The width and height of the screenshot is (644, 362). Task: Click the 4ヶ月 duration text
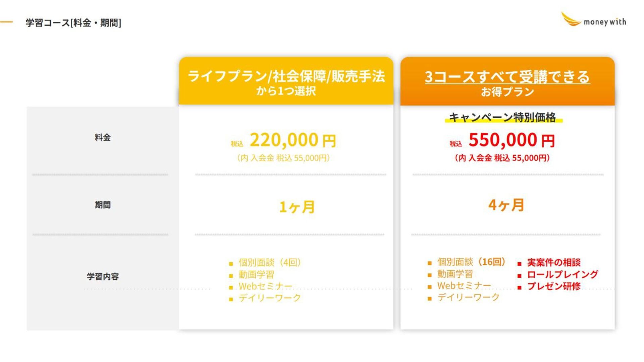506,205
